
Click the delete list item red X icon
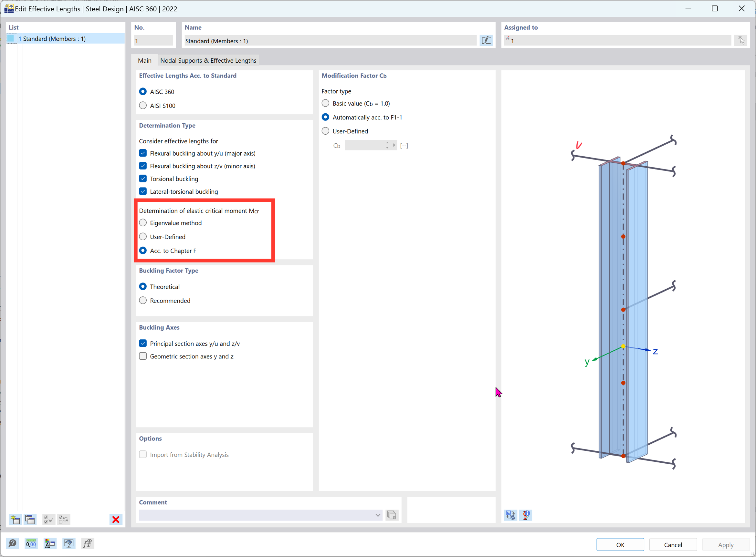point(116,520)
